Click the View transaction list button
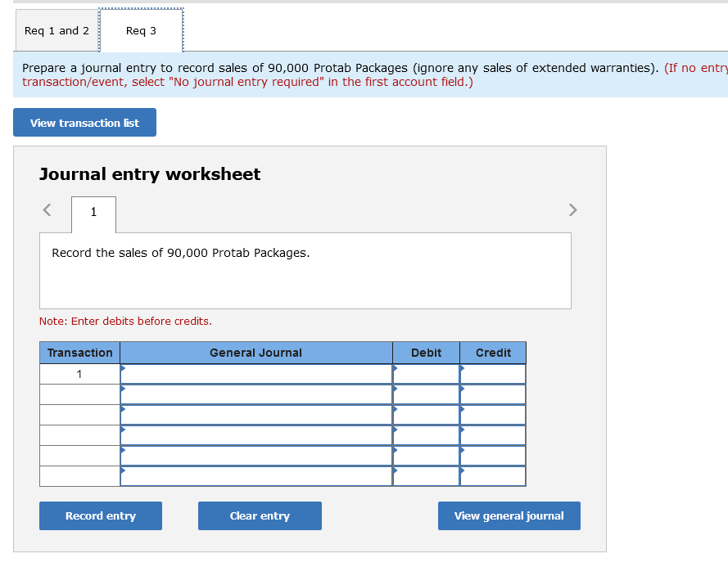The height and width of the screenshot is (567, 728). point(84,123)
